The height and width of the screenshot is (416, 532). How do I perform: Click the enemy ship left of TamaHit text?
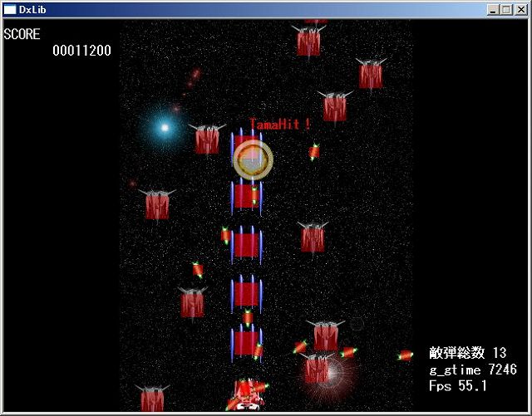point(207,139)
